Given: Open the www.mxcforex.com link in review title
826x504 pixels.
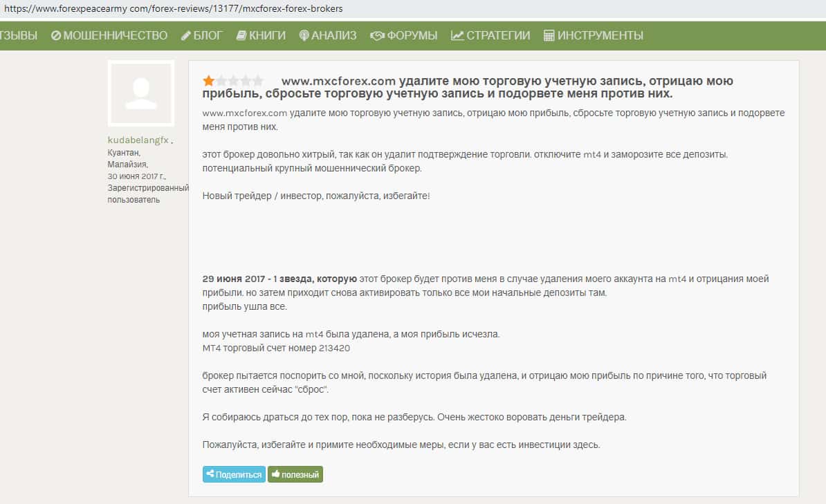Looking at the screenshot, I should tap(338, 81).
